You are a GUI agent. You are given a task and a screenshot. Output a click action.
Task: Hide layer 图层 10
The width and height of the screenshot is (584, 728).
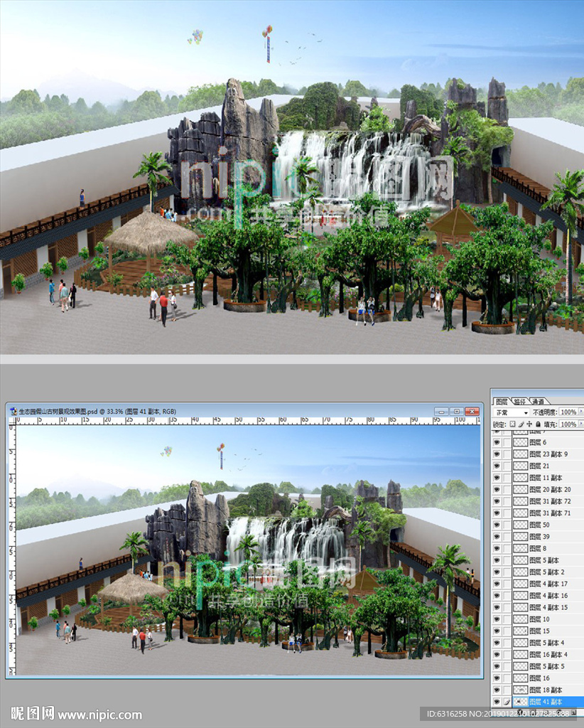point(497,619)
